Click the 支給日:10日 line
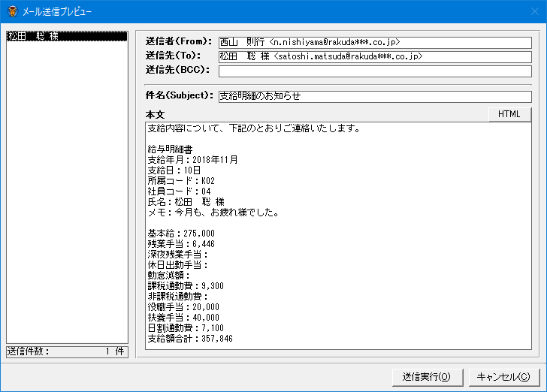The image size is (547, 392). point(174,170)
